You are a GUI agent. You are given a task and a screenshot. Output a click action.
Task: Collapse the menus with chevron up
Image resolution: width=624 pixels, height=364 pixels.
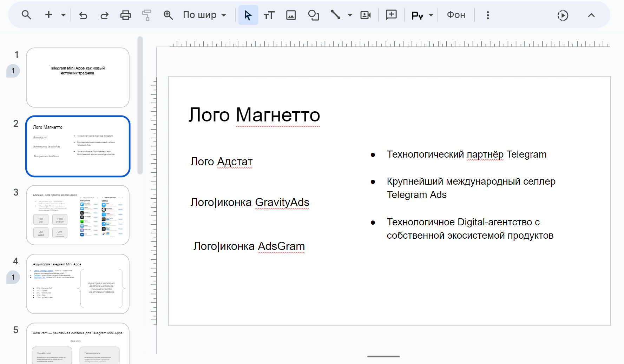click(591, 15)
